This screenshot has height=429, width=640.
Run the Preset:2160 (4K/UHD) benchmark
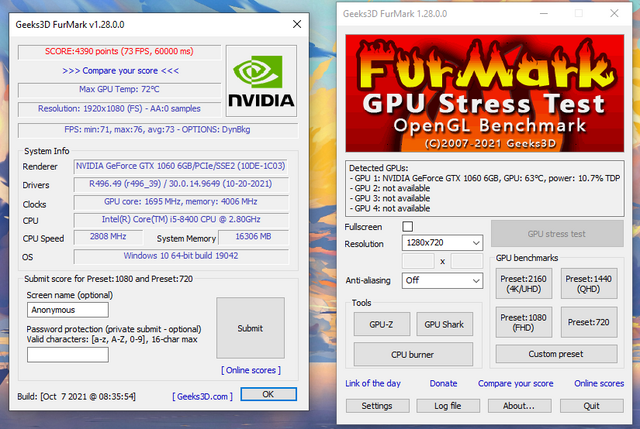tap(525, 284)
